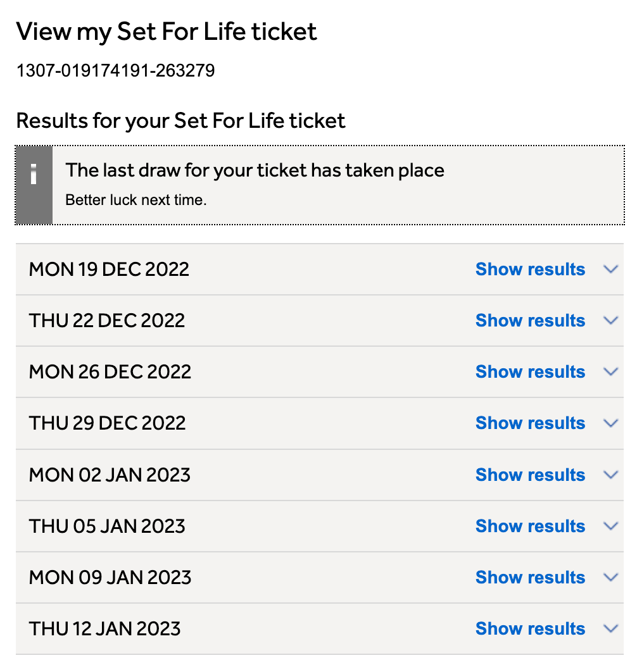Show results for the 26 December draw

tap(530, 371)
